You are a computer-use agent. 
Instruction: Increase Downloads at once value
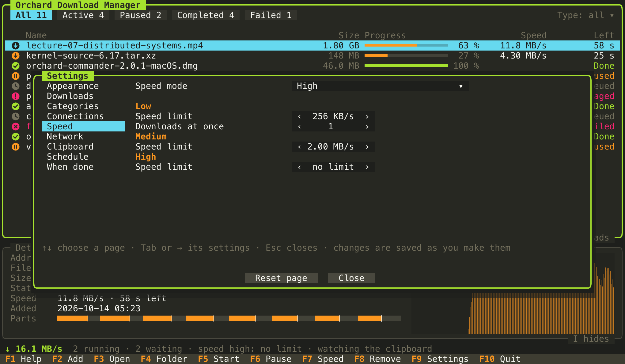(x=367, y=127)
